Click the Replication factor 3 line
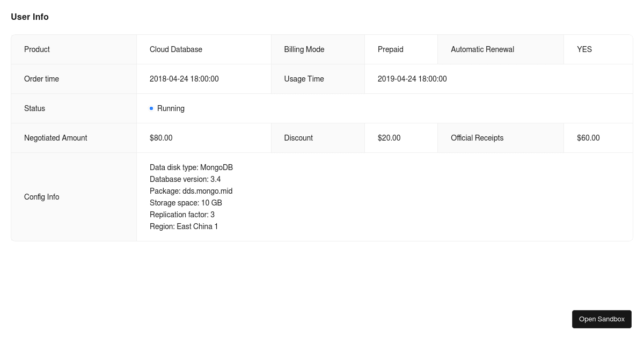This screenshot has width=644, height=338. click(x=182, y=215)
